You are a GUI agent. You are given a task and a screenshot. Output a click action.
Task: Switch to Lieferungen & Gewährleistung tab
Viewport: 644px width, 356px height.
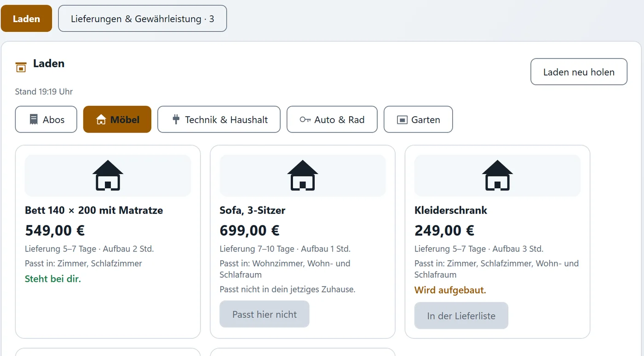click(x=143, y=19)
